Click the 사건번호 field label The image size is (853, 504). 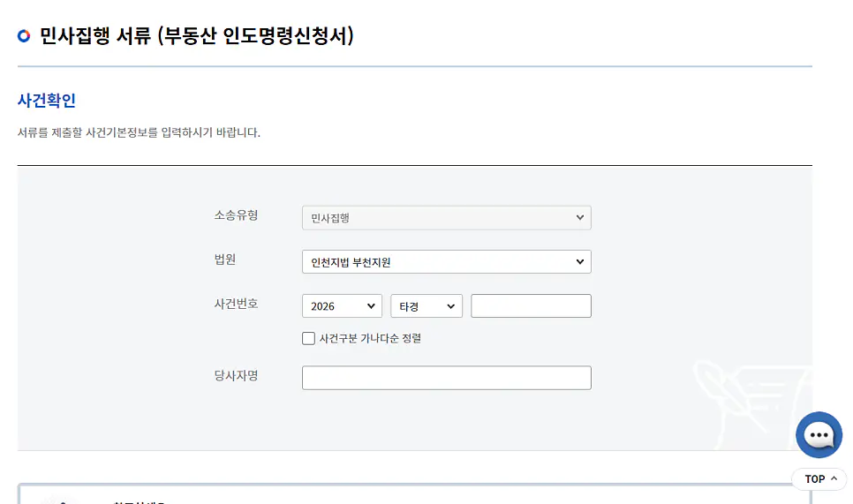tap(236, 304)
